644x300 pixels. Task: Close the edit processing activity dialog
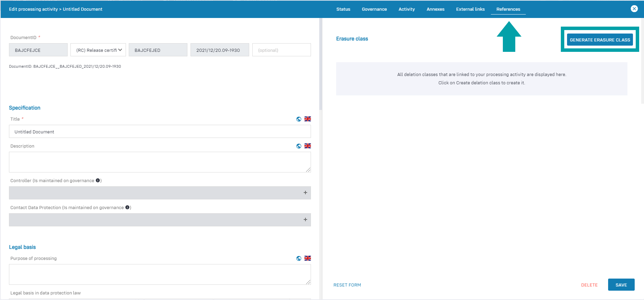(x=634, y=9)
